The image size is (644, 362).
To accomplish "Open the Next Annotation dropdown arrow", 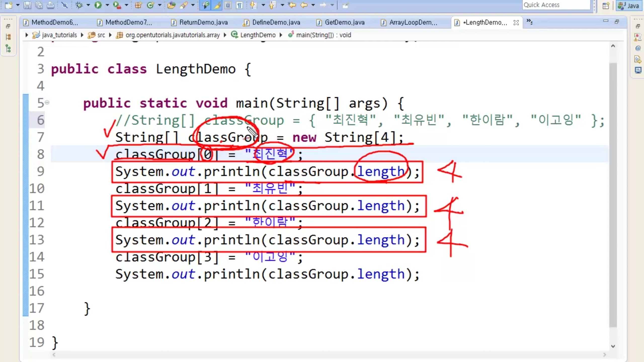I will tap(263, 5).
